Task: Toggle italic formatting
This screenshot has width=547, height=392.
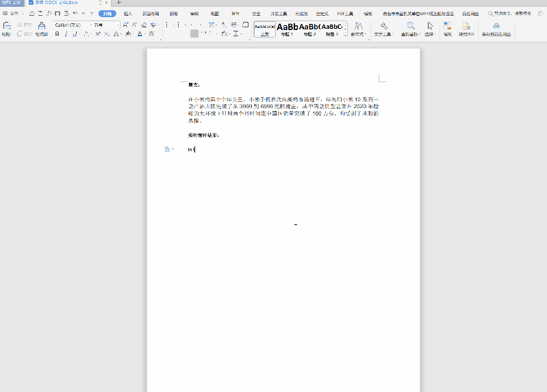Action: [66, 34]
